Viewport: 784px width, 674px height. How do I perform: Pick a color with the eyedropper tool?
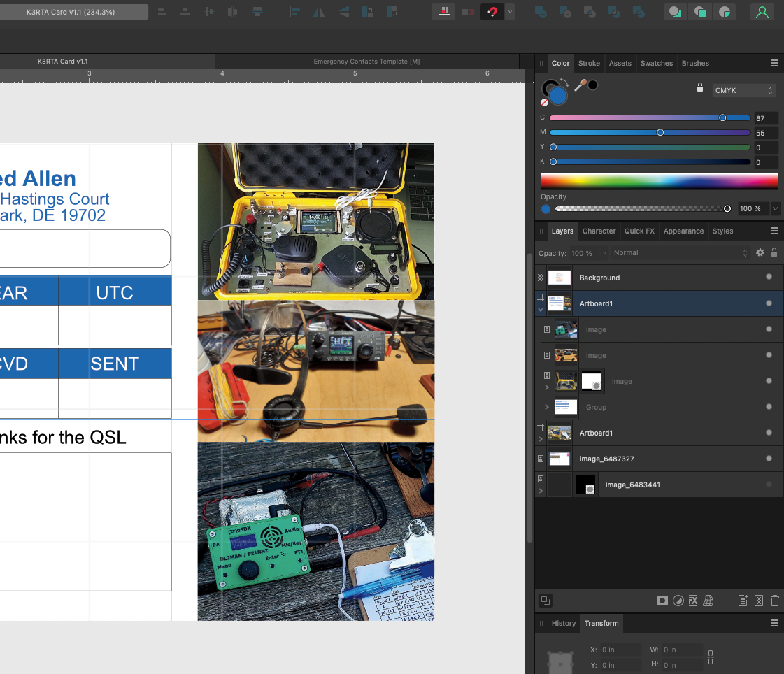pos(579,85)
